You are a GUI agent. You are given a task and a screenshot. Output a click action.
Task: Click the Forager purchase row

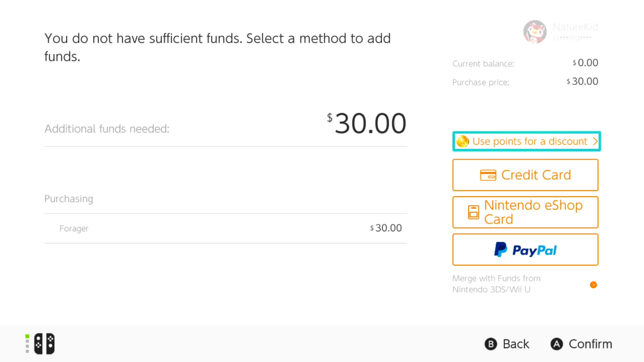[225, 228]
